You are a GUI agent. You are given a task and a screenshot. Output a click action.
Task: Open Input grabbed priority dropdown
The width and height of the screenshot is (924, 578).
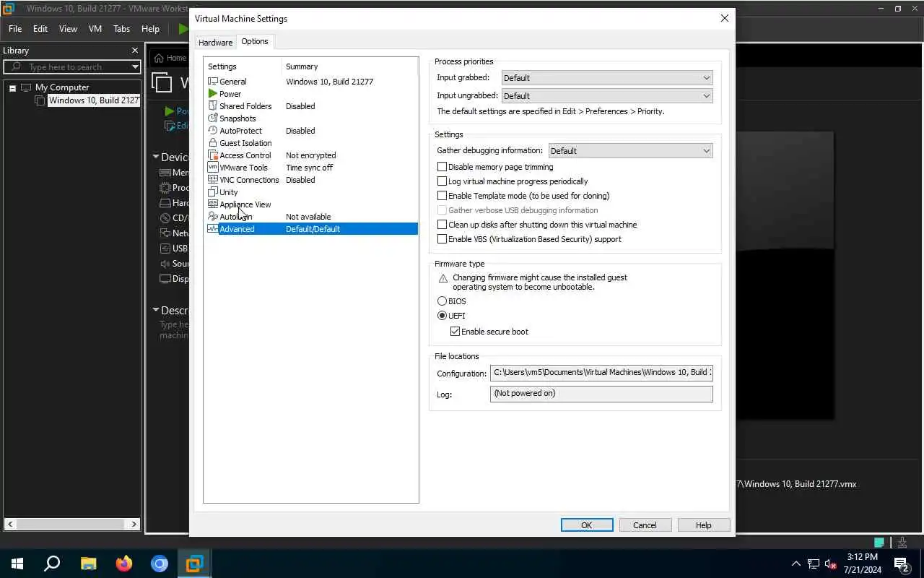coord(607,78)
